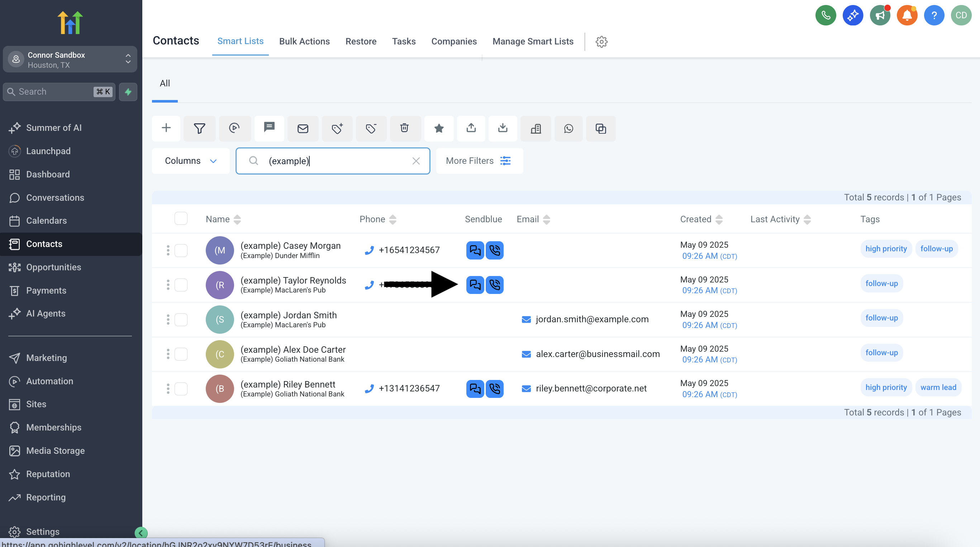Click the add tag icon

point(337,128)
